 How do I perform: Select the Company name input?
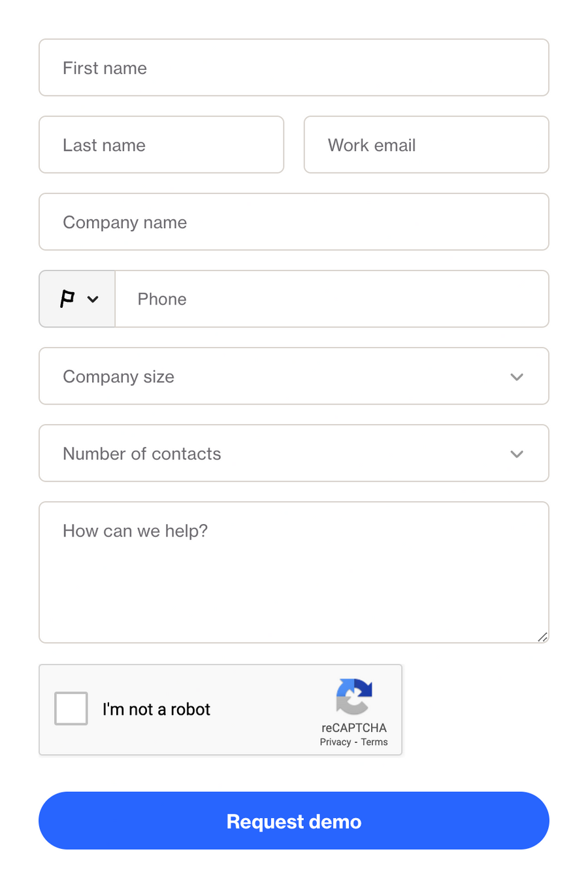[294, 222]
